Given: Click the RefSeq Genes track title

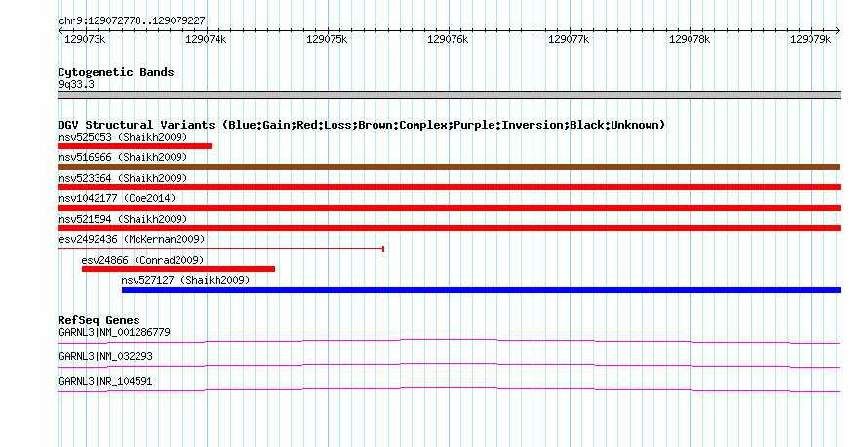Looking at the screenshot, I should (x=99, y=320).
